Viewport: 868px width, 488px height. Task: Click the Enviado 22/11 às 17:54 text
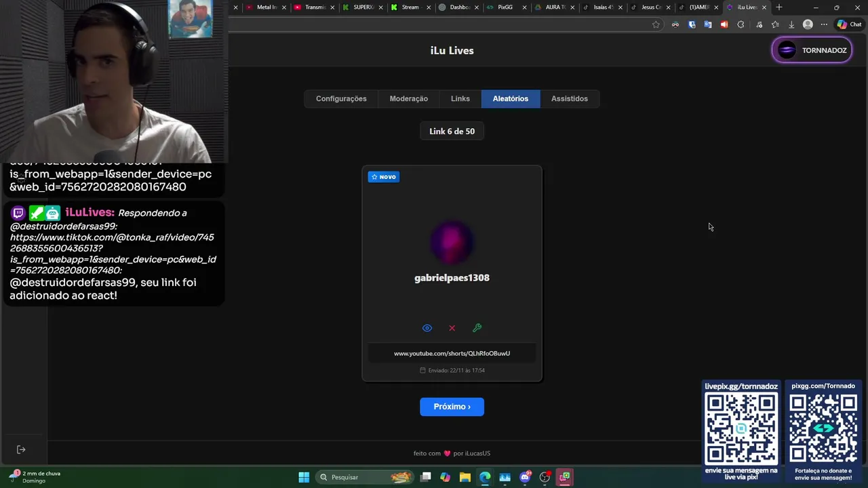coord(452,370)
